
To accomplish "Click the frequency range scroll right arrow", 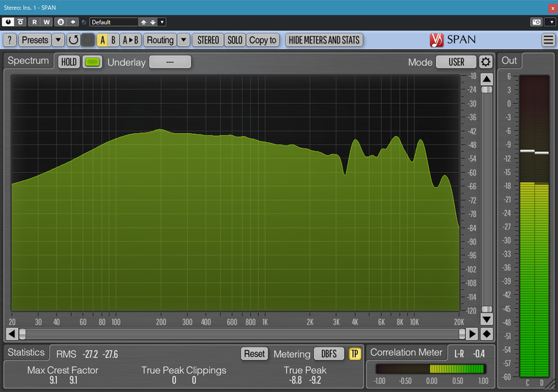I will tap(473, 333).
